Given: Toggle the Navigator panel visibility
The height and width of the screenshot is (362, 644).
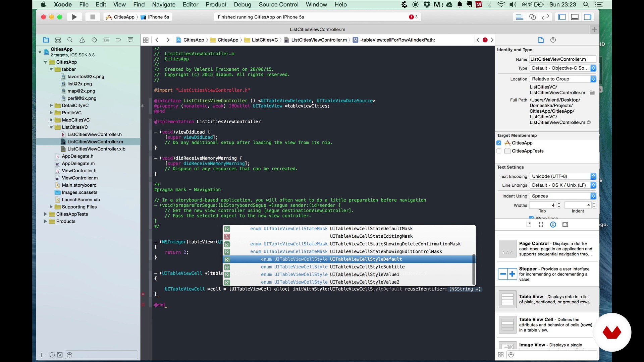Looking at the screenshot, I should tap(562, 17).
